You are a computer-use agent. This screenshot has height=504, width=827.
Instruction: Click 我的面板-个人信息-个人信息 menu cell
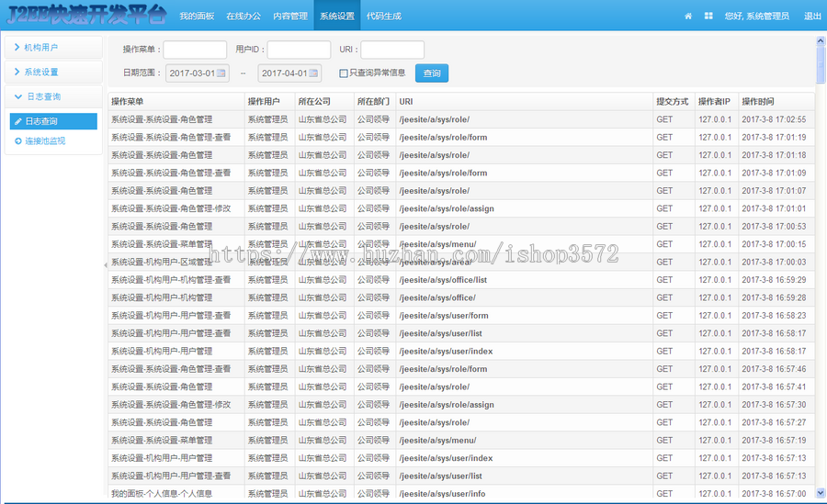click(162, 494)
